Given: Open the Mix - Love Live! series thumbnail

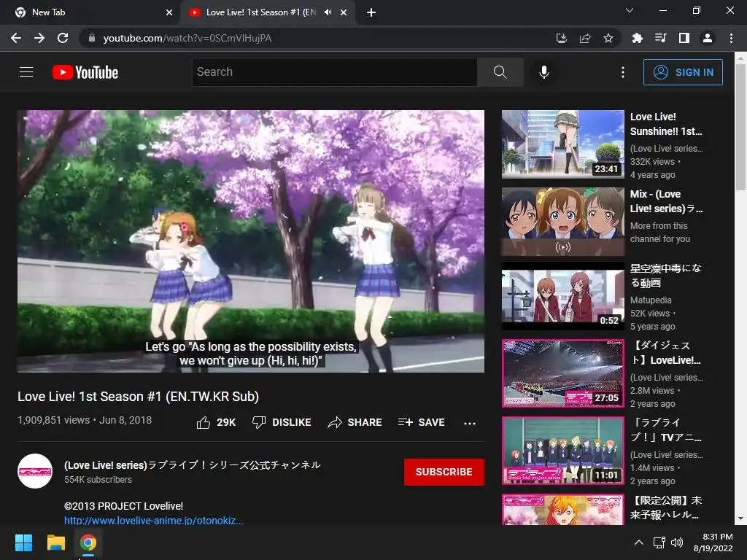Looking at the screenshot, I should click(x=562, y=222).
